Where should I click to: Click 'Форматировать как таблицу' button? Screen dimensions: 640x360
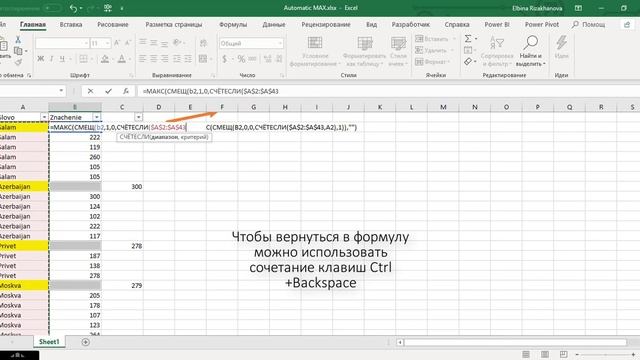364,51
